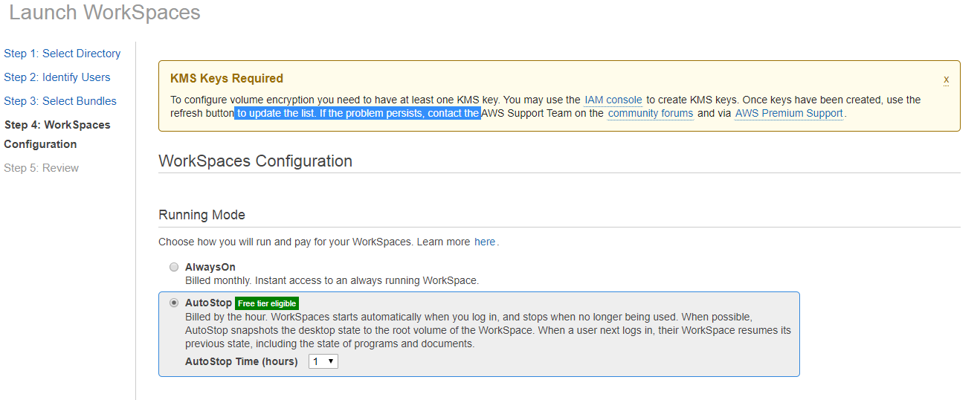Click the Free tier eligible badge
Screen dimensions: 980x400
coord(267,303)
